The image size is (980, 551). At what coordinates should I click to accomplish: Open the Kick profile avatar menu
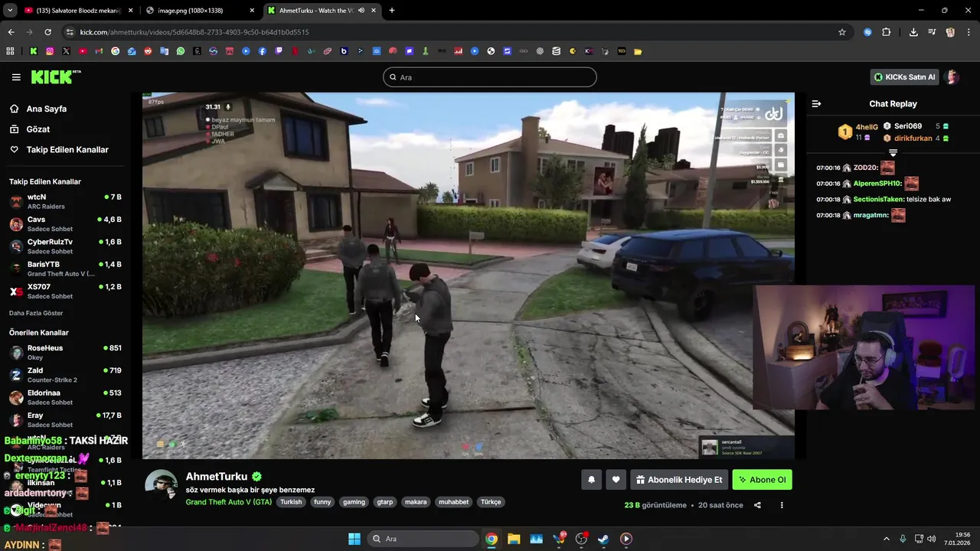click(952, 77)
